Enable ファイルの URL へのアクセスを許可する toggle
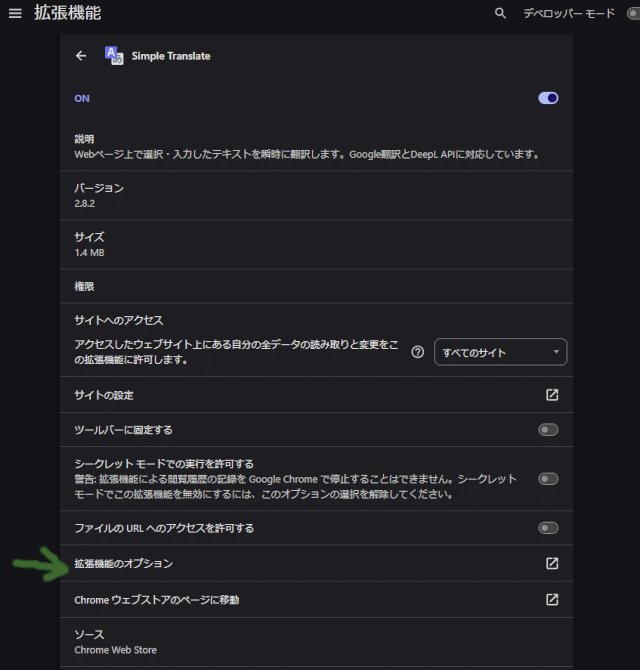 [x=548, y=528]
